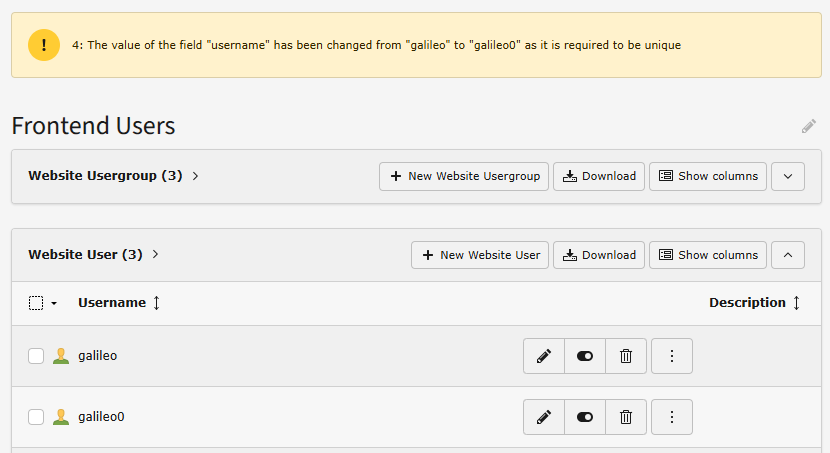Click the galileo0 username text
This screenshot has width=830, height=453.
tap(101, 416)
